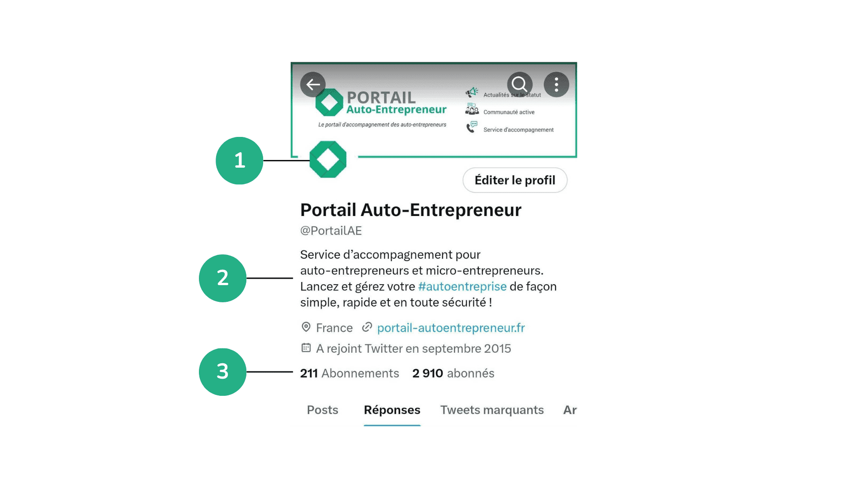Select the Réponses tab
Screen dimensions: 868x488
pos(392,410)
